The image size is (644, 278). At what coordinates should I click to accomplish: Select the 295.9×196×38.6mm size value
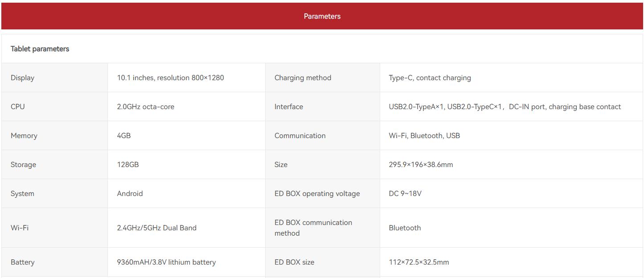coord(421,165)
